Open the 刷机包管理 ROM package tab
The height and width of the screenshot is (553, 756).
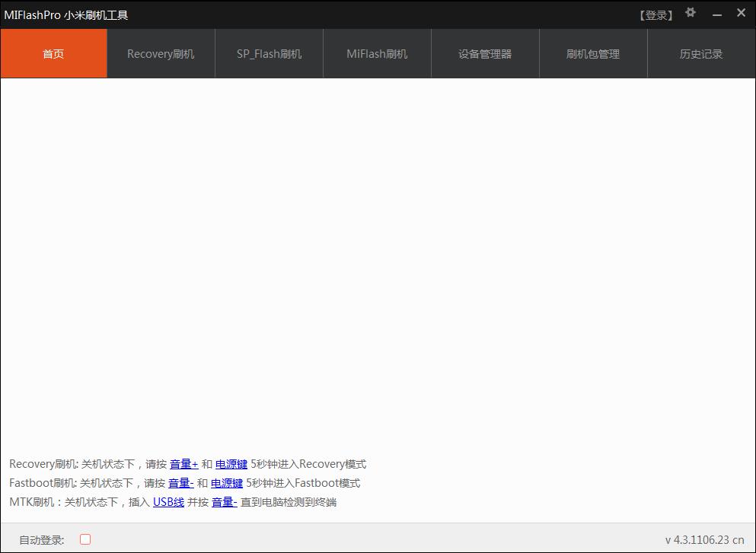click(x=593, y=53)
